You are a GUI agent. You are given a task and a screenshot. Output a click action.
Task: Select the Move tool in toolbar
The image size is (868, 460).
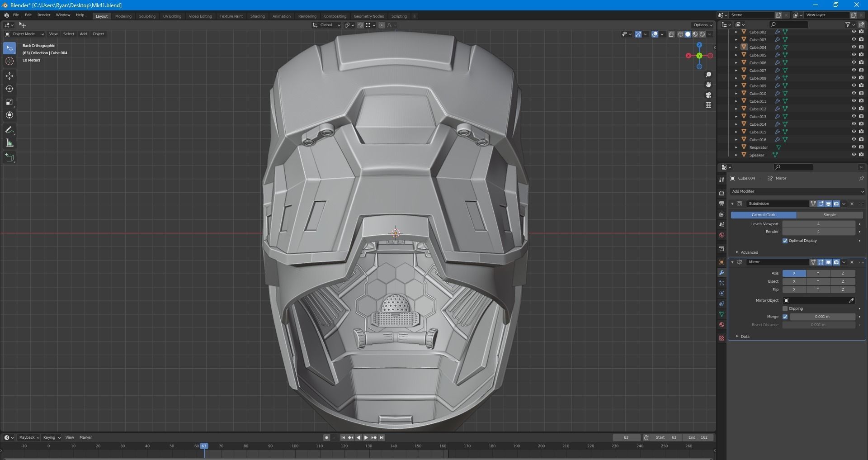click(x=9, y=76)
